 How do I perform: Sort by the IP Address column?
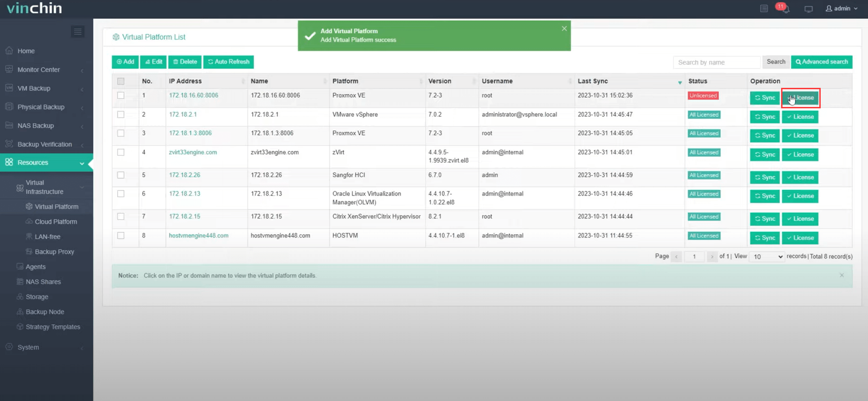pos(207,81)
